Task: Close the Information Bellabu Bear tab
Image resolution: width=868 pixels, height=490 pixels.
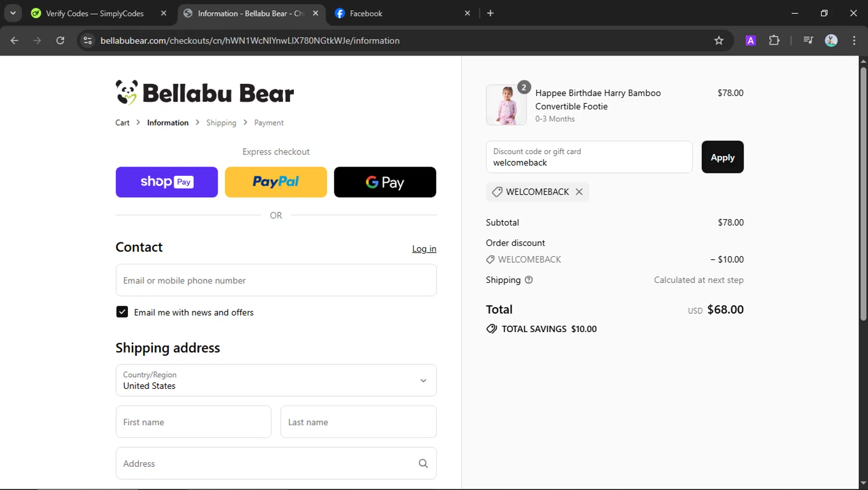Action: [x=315, y=13]
